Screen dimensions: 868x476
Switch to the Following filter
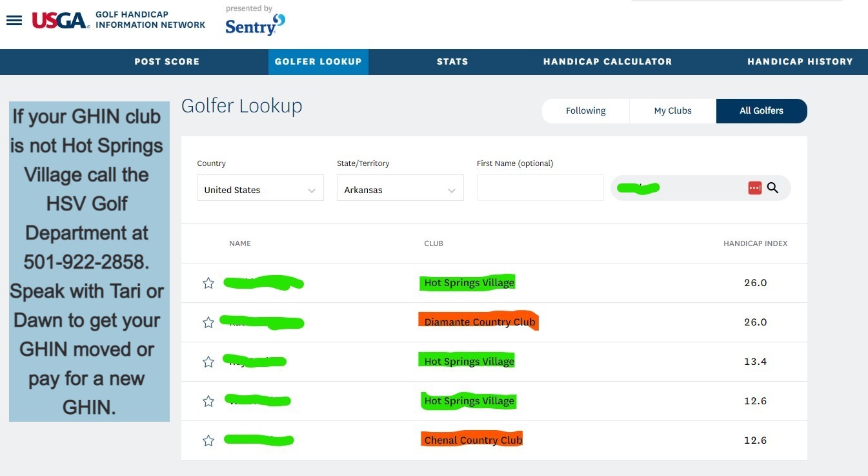coord(585,110)
